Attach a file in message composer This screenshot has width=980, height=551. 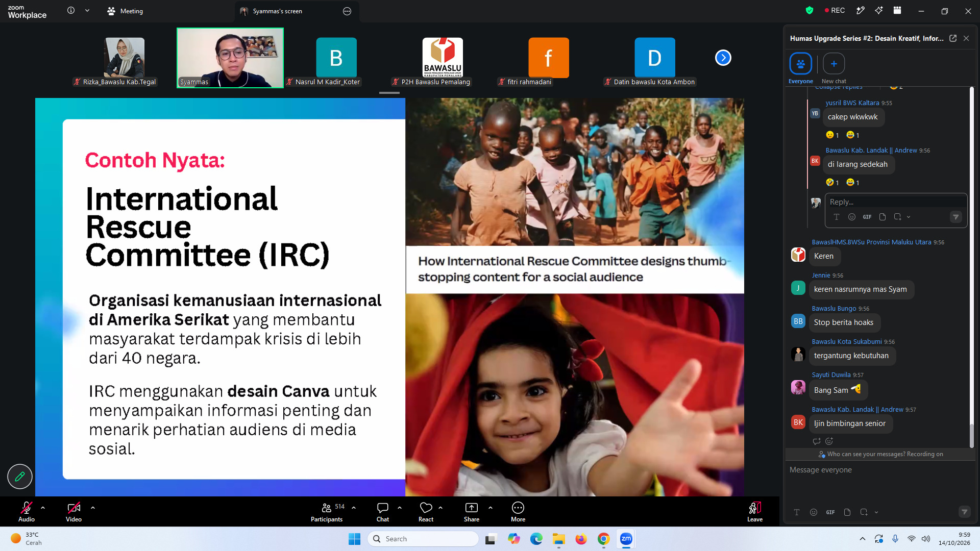(x=847, y=512)
